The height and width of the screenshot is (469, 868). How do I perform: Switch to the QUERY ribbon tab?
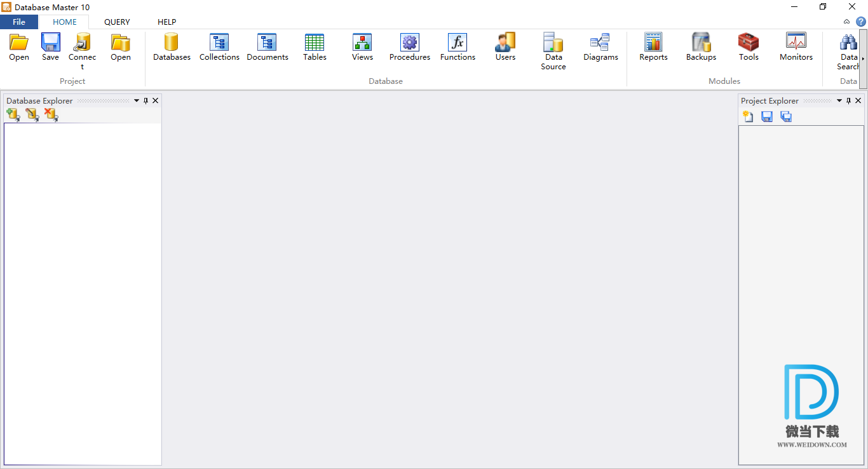117,22
